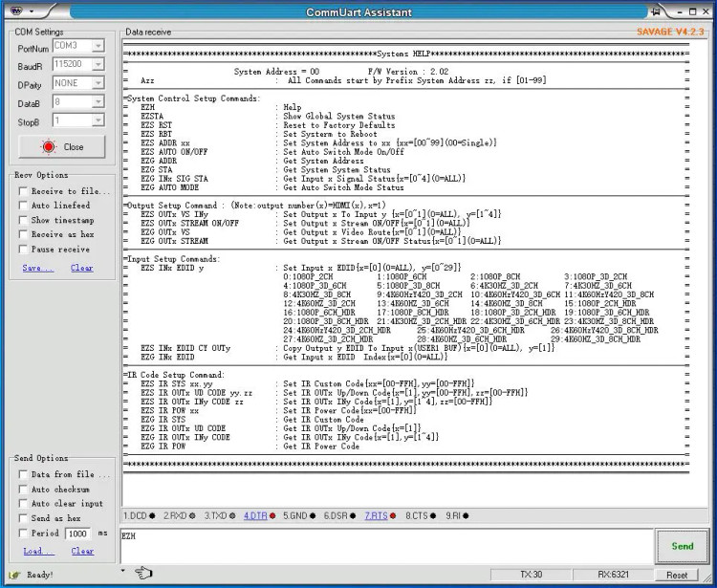717x588 pixels.
Task: Expand the DPaity NONE dropdown
Action: [x=98, y=83]
